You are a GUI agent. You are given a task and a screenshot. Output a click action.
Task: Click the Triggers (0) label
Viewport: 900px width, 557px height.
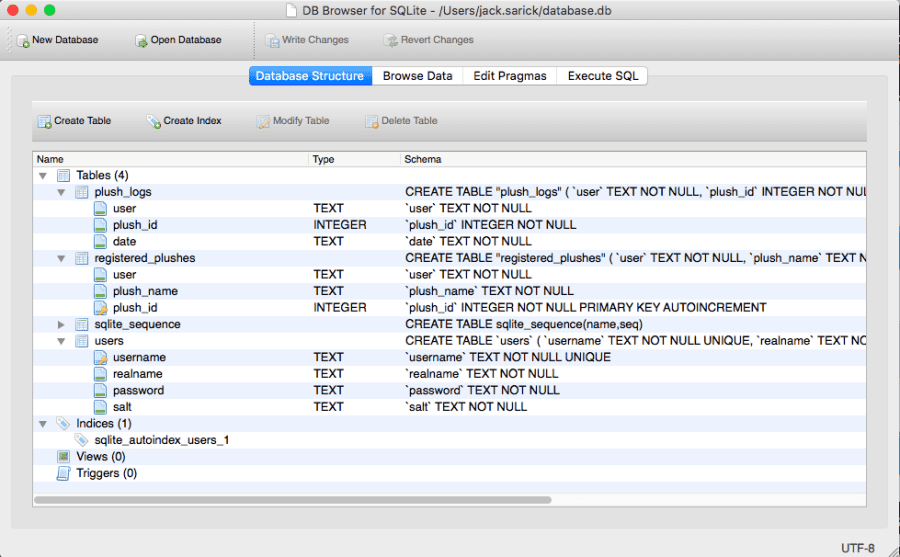(106, 474)
